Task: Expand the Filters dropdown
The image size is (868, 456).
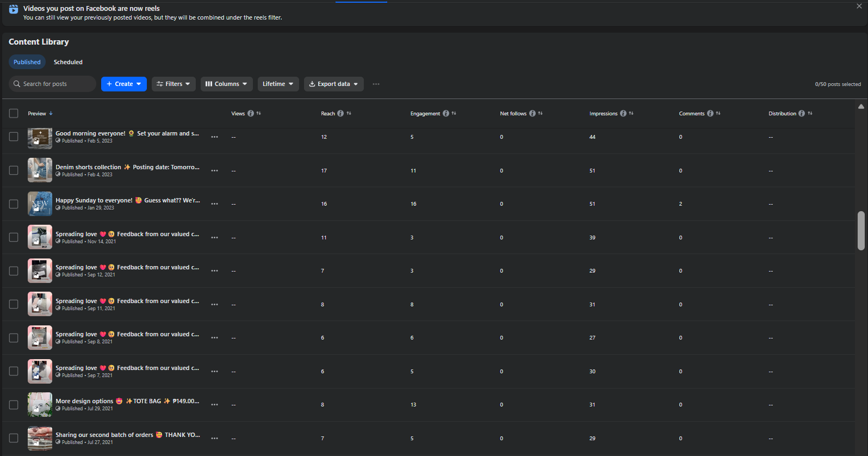Action: 173,84
